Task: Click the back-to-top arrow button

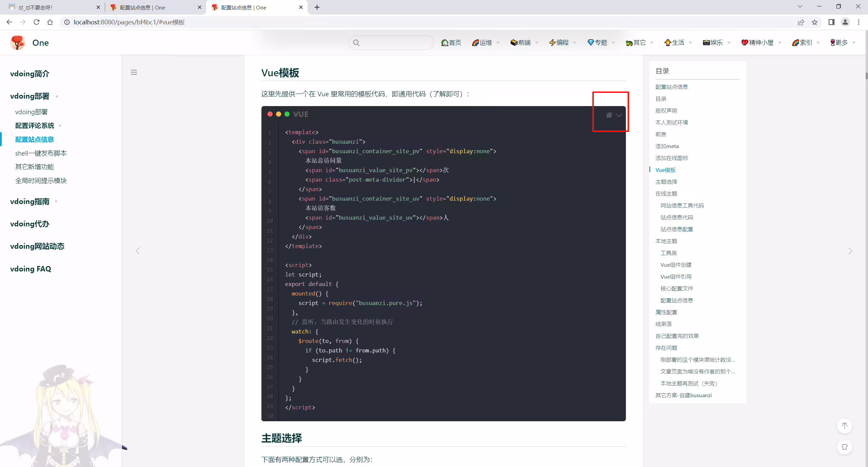Action: point(845,426)
